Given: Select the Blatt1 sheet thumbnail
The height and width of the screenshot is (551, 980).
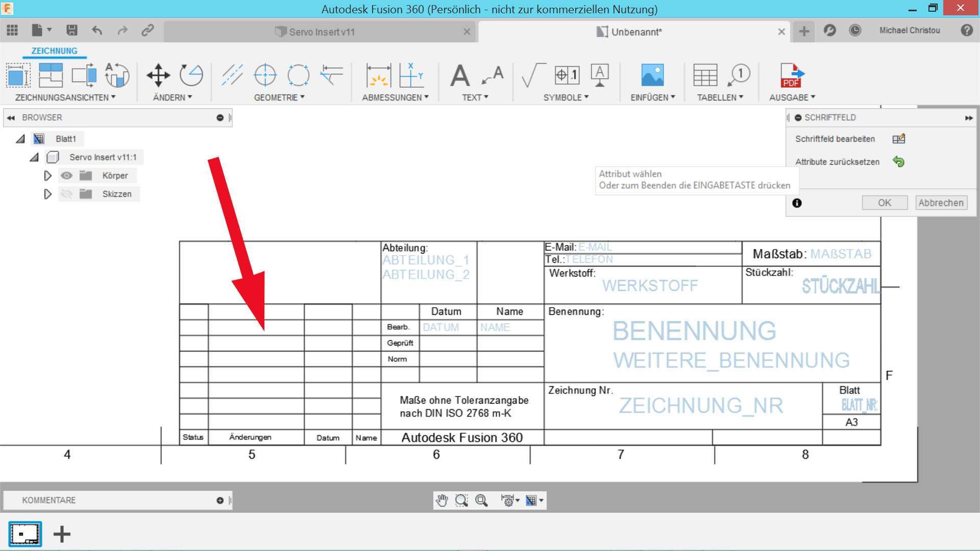Looking at the screenshot, I should coord(25,534).
